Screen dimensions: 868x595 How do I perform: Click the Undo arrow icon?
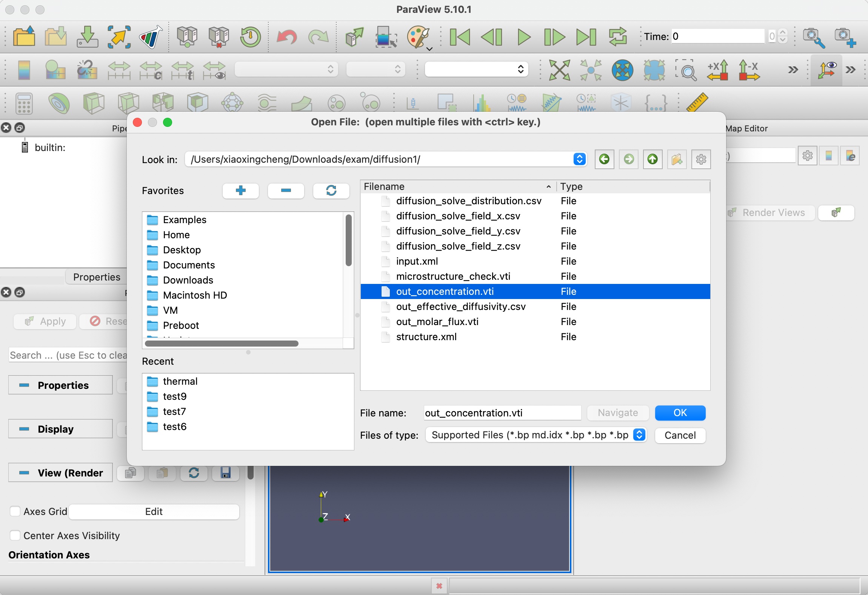[x=286, y=37]
